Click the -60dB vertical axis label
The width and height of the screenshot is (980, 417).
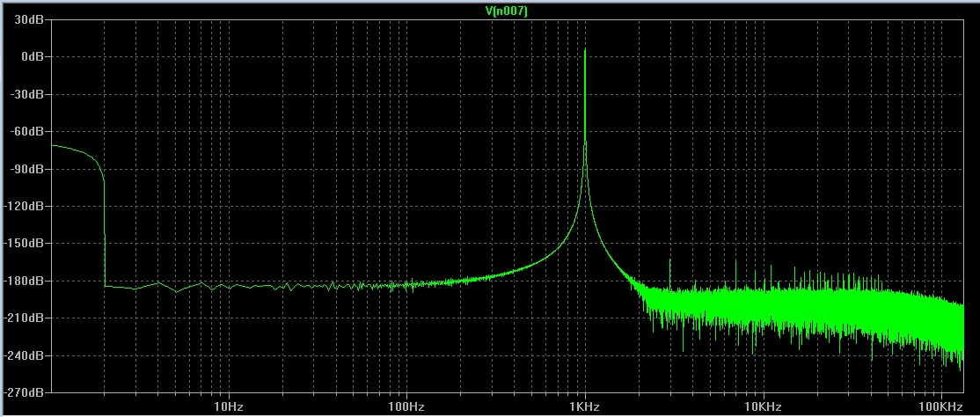(27, 132)
